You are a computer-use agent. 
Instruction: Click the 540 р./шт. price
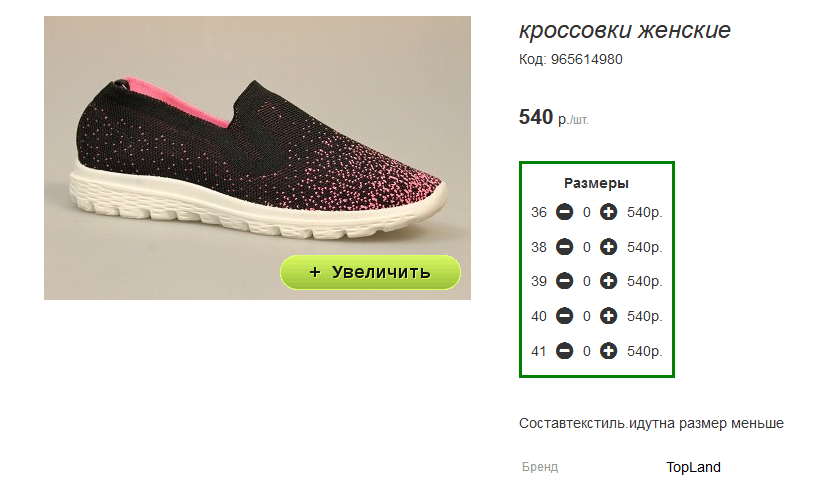tap(554, 117)
